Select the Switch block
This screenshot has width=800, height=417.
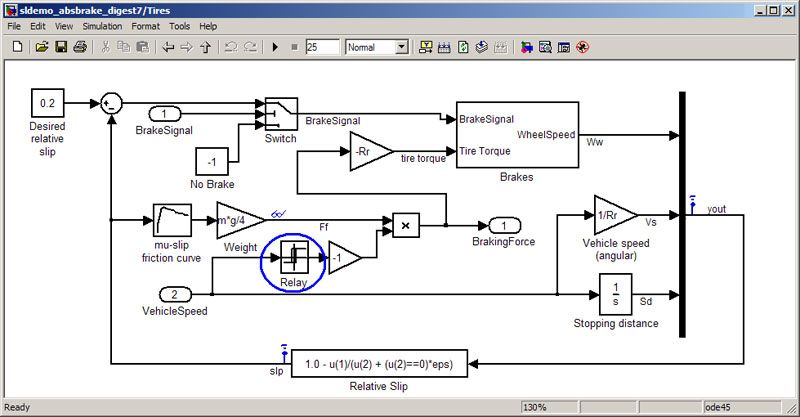[281, 115]
